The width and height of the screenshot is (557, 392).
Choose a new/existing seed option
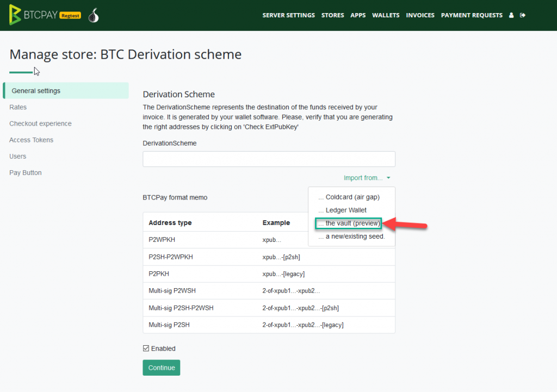point(352,237)
